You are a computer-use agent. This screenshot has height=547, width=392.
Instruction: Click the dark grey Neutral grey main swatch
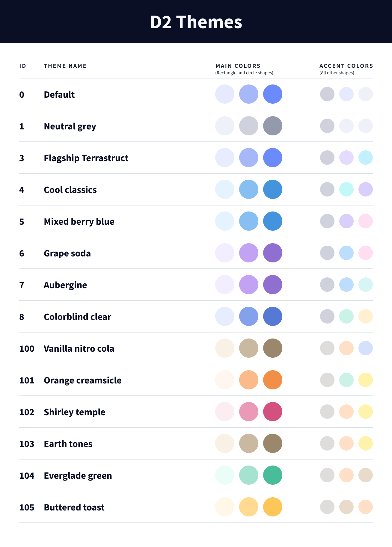click(272, 126)
